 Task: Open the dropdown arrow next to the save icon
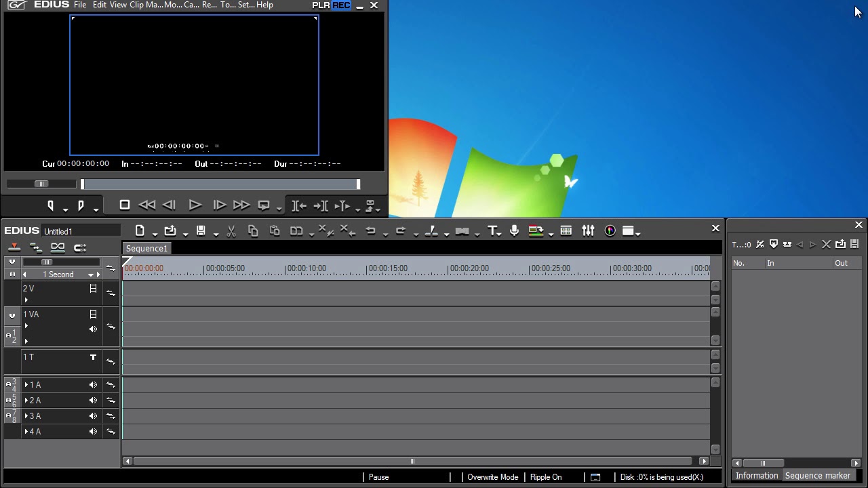pos(216,235)
